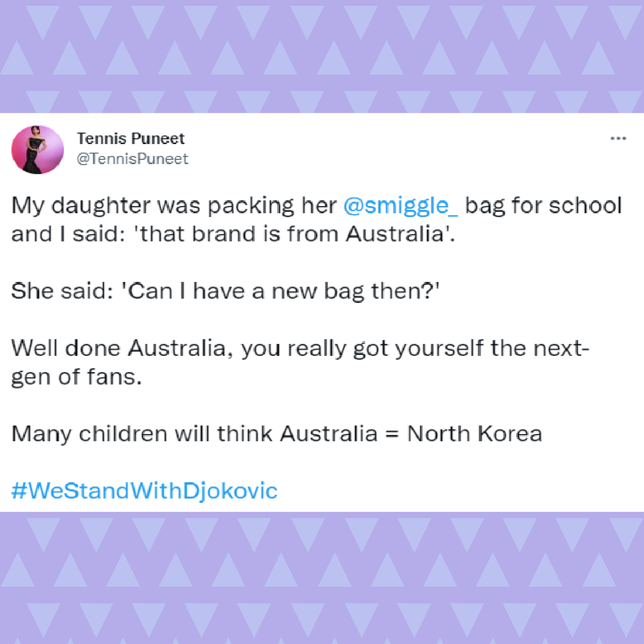Click the equals sign before North Korea
The height and width of the screenshot is (644, 644).
pos(392,435)
